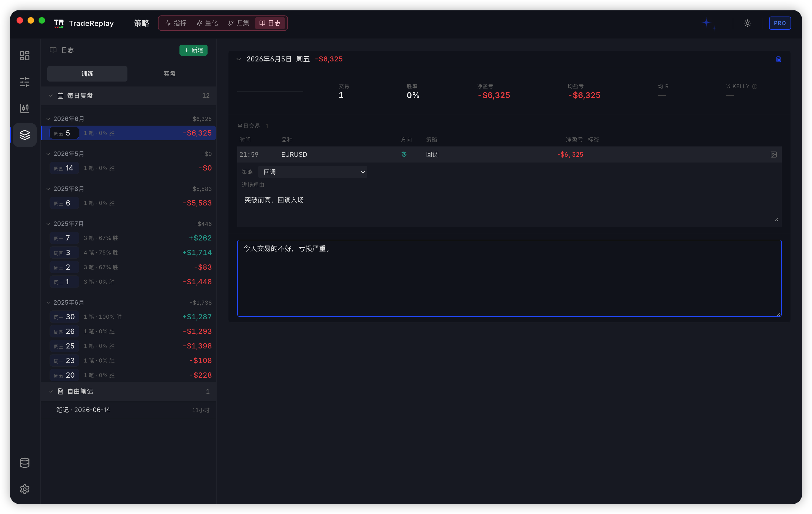Click the EURUSD trade row at 21:59

point(509,155)
